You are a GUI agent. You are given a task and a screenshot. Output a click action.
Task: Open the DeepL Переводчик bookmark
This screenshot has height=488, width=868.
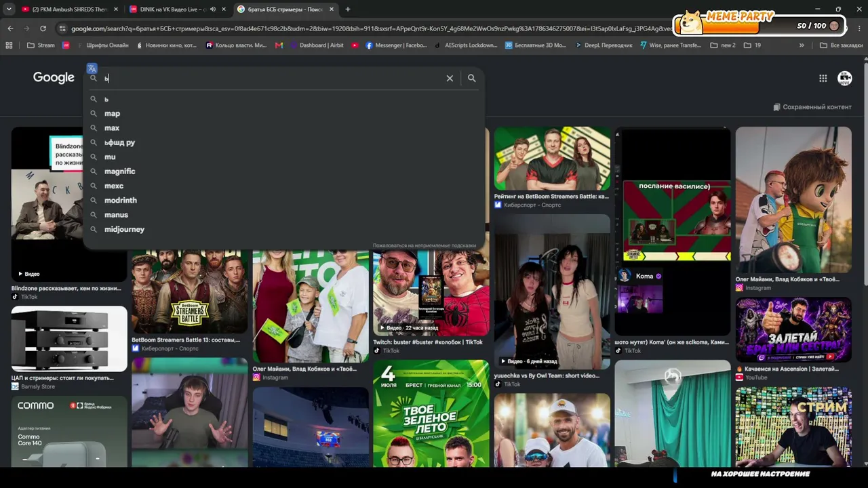coord(604,45)
